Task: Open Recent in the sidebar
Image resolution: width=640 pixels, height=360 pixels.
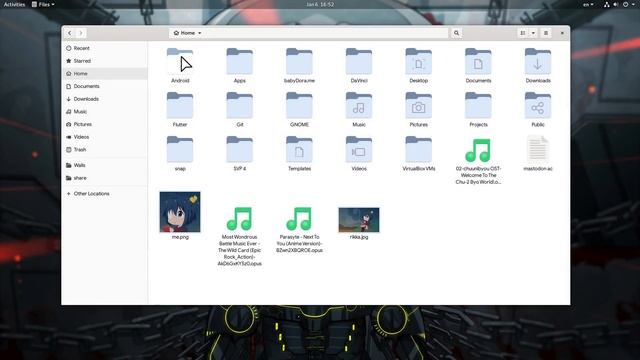Action: (x=104, y=48)
